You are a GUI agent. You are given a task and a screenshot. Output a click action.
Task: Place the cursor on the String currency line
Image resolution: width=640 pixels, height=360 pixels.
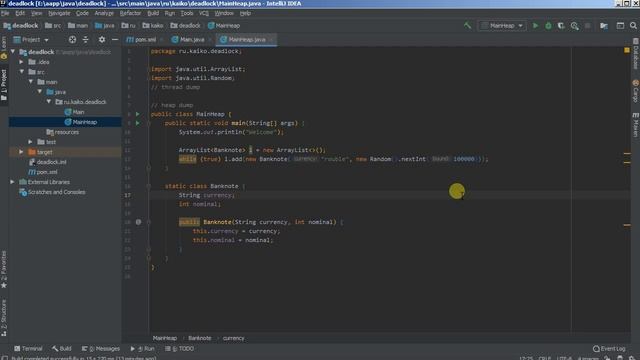pyautogui.click(x=207, y=195)
